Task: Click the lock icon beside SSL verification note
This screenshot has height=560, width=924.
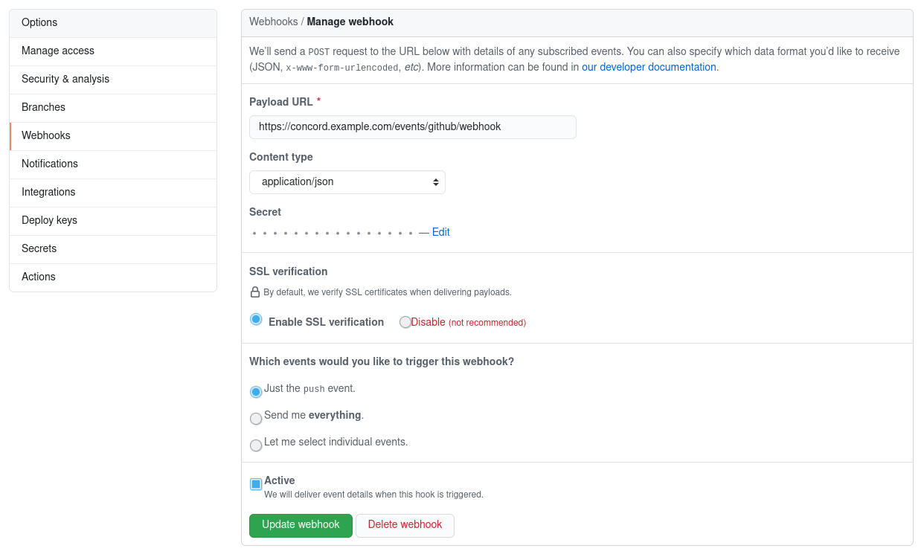Action: [x=254, y=292]
